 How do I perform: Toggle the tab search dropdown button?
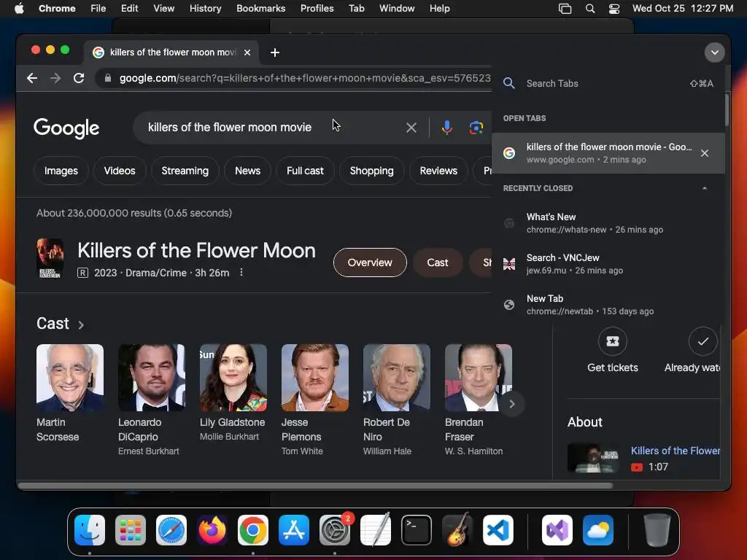pyautogui.click(x=715, y=52)
